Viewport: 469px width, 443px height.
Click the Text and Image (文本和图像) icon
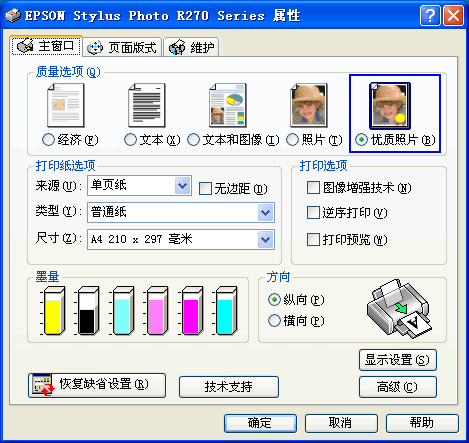[228, 105]
